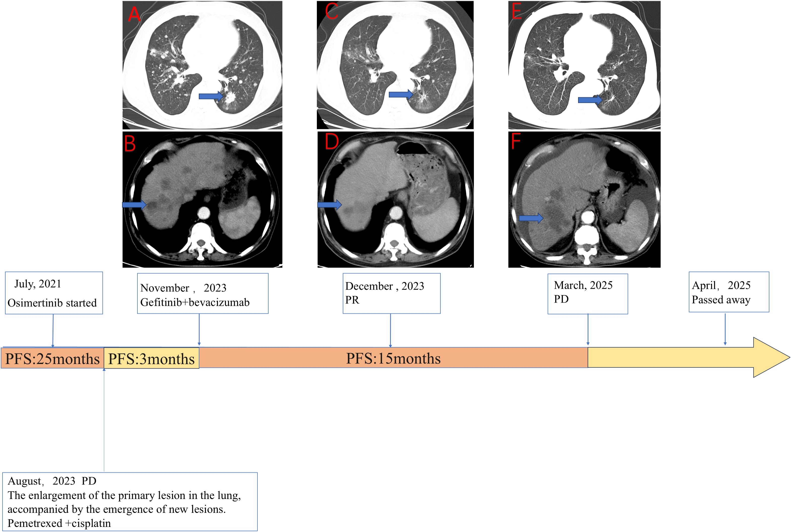Select the December 2023 PR box
Image resolution: width=791 pixels, height=532 pixels.
pos(391,293)
